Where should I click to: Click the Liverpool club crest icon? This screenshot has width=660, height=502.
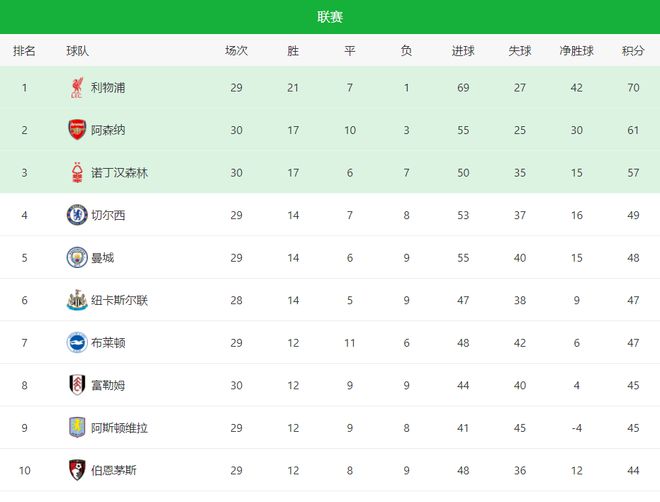pos(77,88)
